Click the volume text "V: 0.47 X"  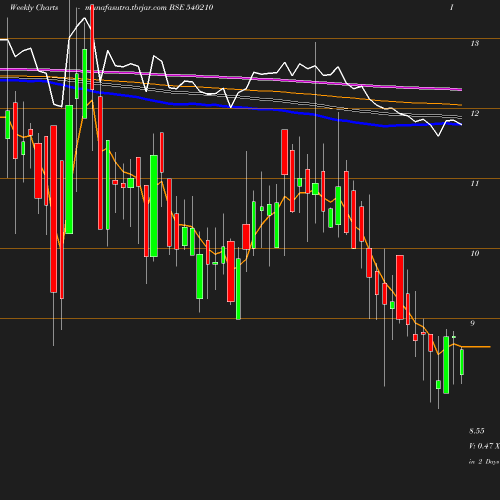click(484, 446)
